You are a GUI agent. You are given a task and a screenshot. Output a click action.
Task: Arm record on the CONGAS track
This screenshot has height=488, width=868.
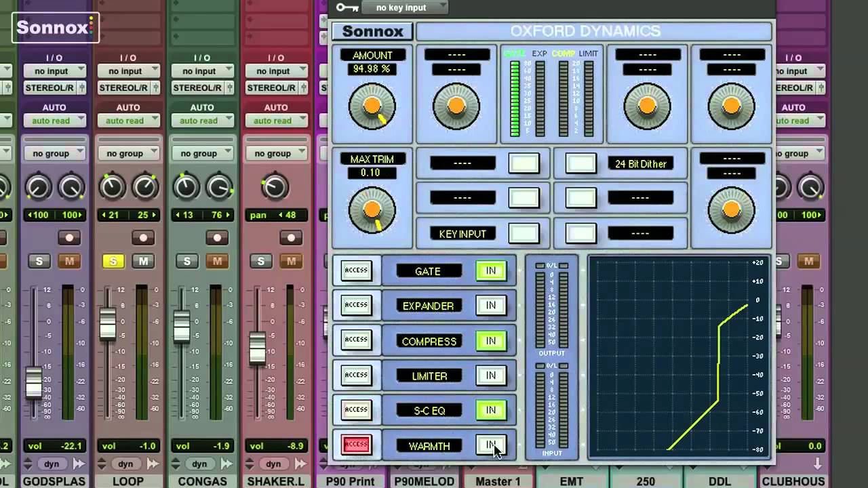coord(217,238)
